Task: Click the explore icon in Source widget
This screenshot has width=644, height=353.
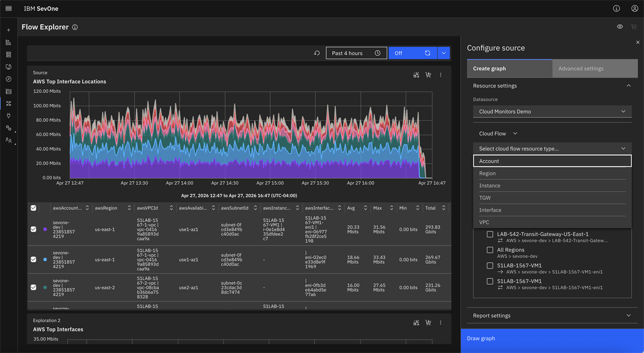Action: tap(416, 75)
